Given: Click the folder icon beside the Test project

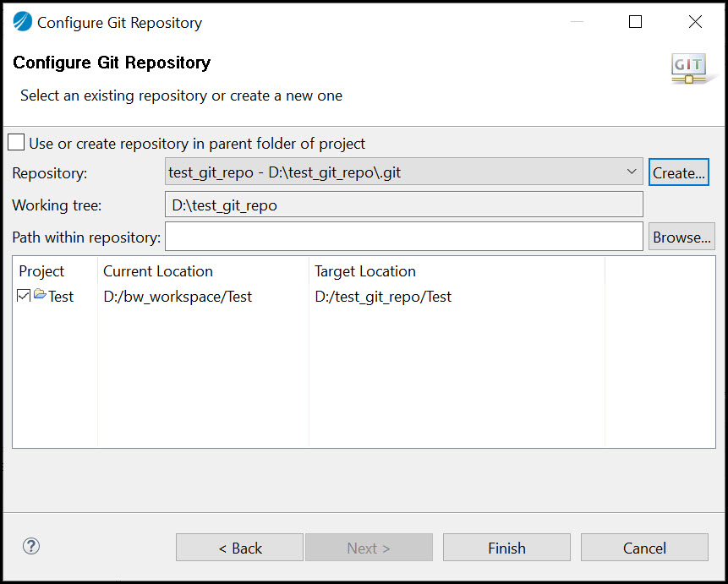Looking at the screenshot, I should (x=39, y=296).
